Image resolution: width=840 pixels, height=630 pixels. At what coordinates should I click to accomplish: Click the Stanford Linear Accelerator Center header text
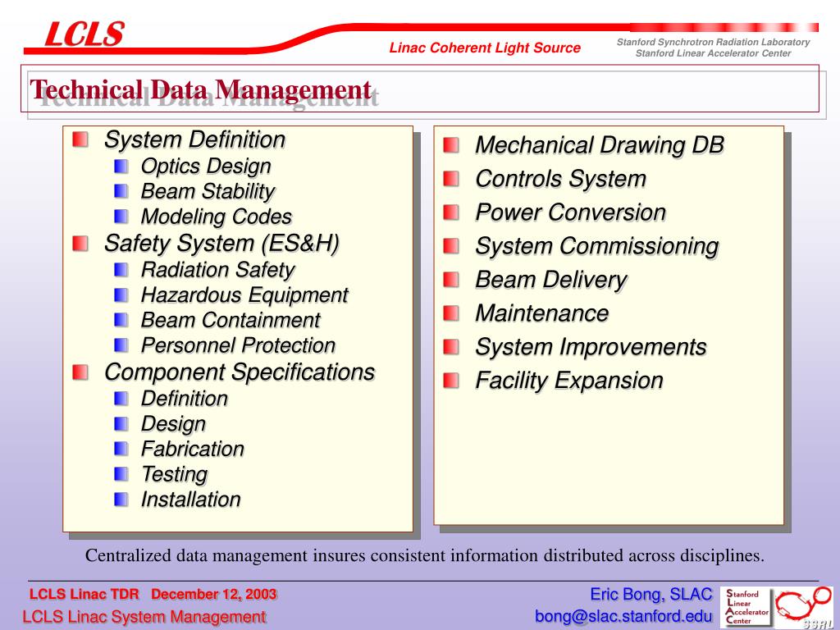pyautogui.click(x=713, y=53)
